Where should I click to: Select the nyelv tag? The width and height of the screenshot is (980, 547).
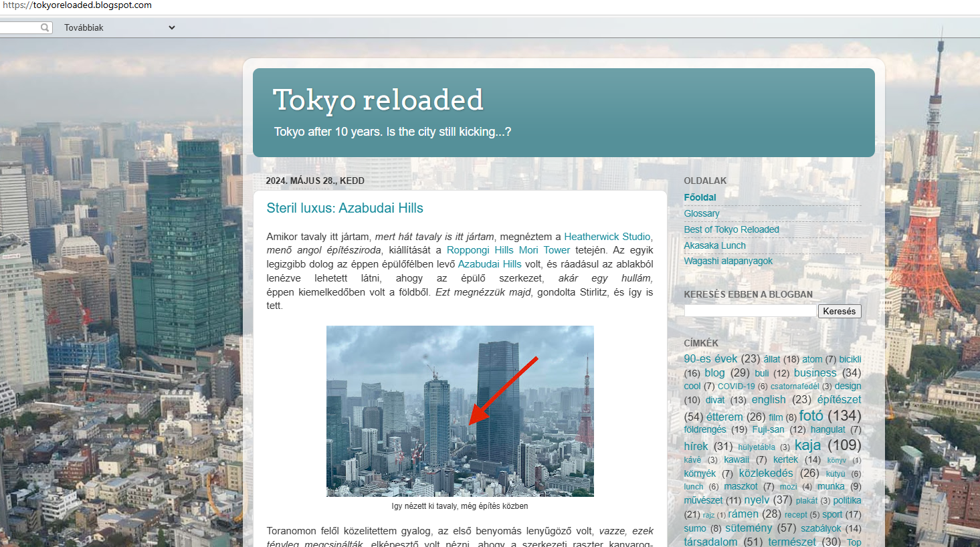click(x=757, y=500)
